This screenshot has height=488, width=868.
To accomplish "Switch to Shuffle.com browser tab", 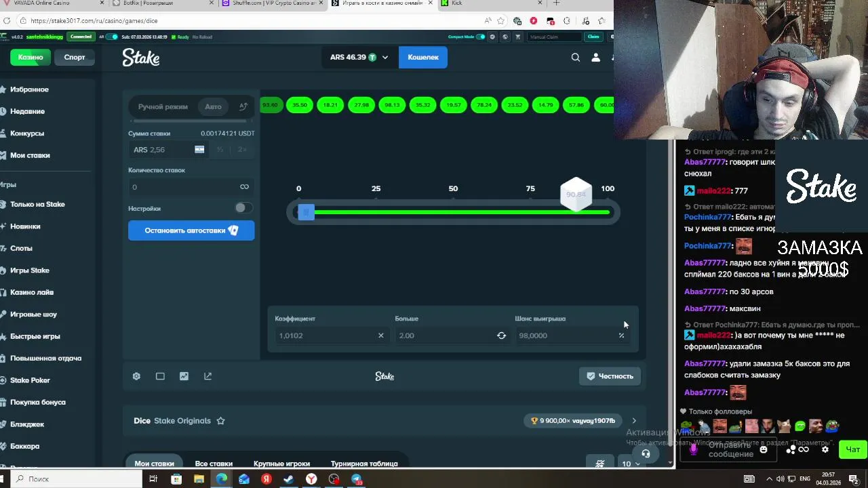I will pyautogui.click(x=274, y=3).
